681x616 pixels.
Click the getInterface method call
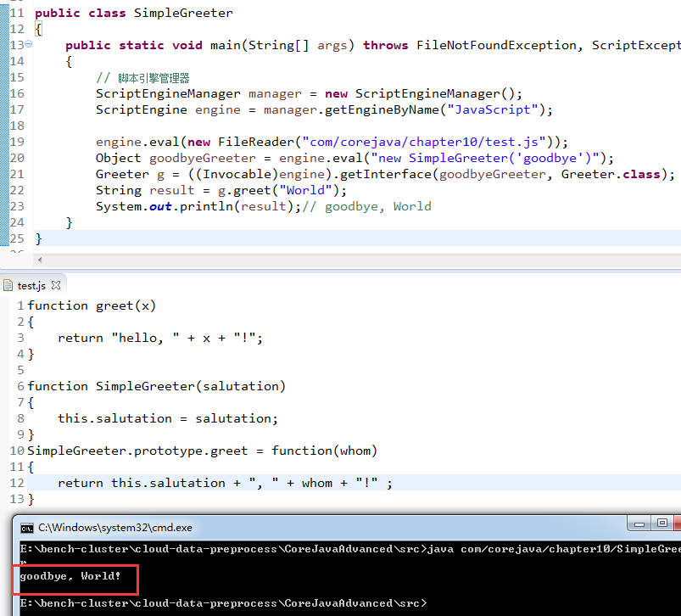[x=386, y=174]
